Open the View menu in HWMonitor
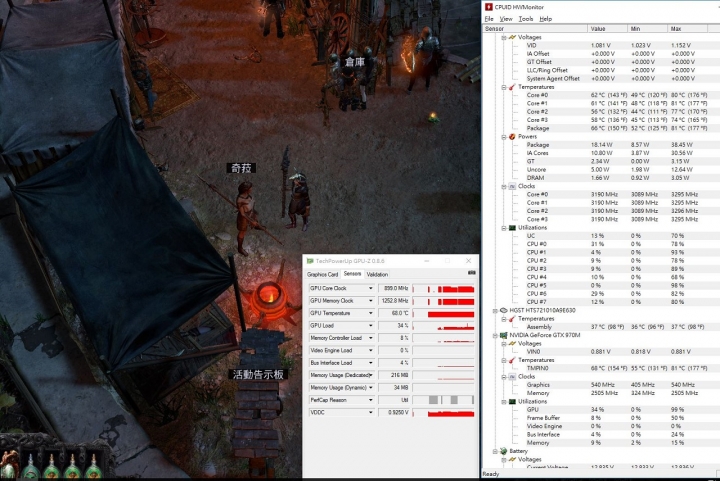720x481 pixels. click(506, 19)
